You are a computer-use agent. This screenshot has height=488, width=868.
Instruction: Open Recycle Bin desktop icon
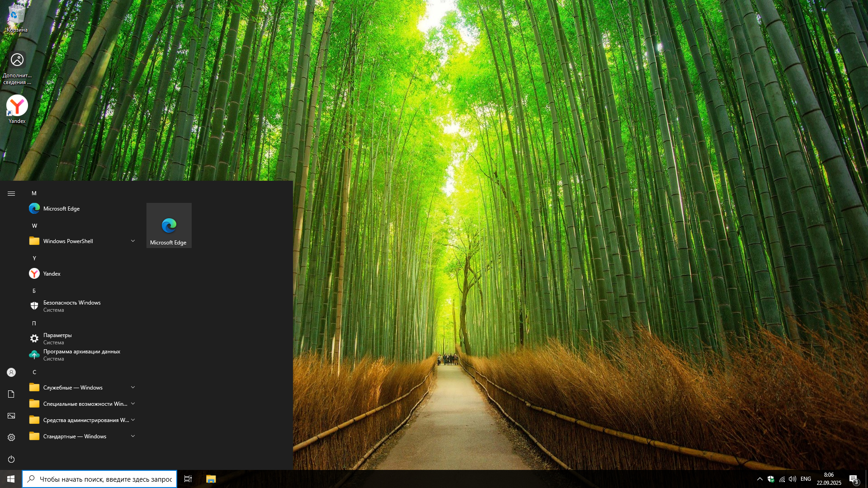17,18
